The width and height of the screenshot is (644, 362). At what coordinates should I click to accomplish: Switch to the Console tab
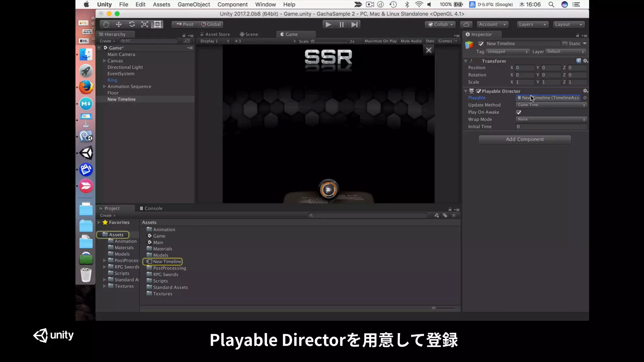coord(151,208)
